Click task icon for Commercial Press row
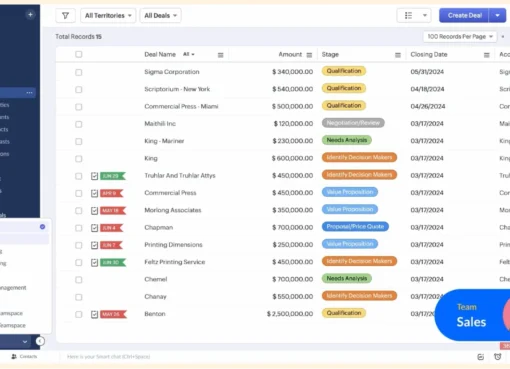 pos(94,193)
